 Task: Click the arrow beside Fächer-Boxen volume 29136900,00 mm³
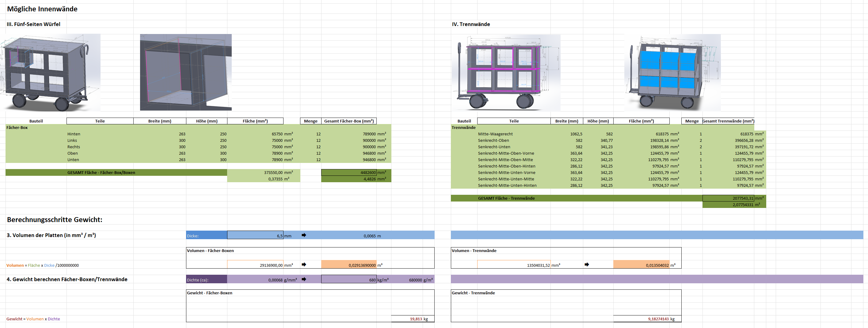point(304,265)
